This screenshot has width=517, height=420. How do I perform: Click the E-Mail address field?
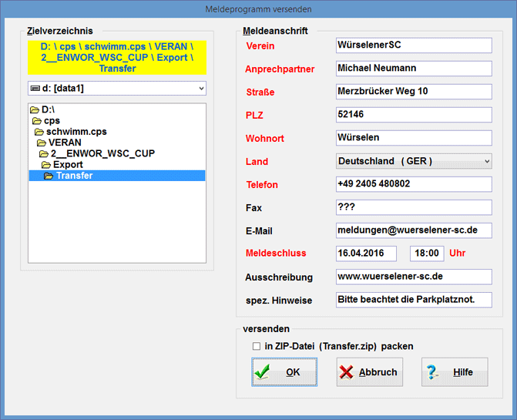[x=414, y=230]
